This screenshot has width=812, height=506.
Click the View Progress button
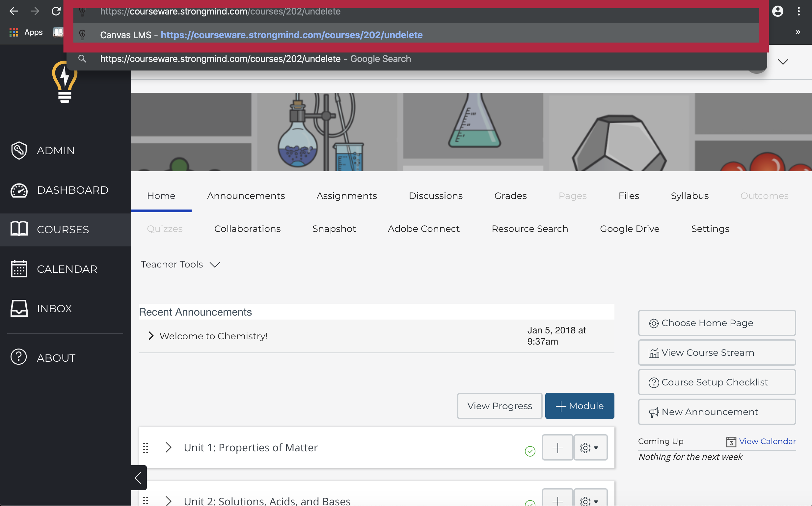click(500, 406)
